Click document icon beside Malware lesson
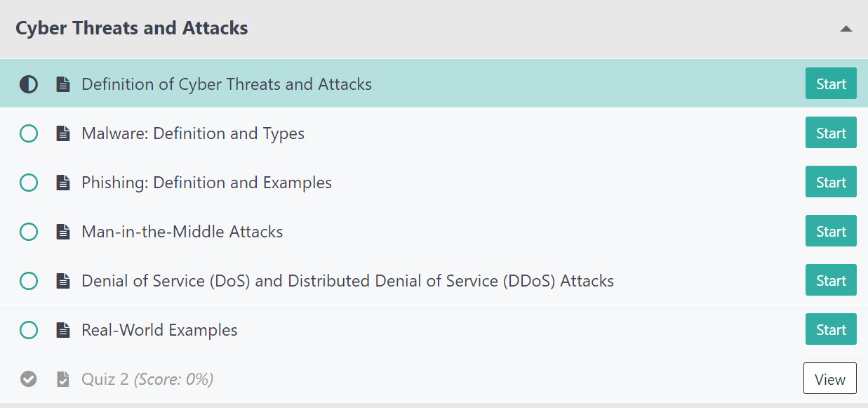Viewport: 868px width, 408px height. [x=63, y=133]
